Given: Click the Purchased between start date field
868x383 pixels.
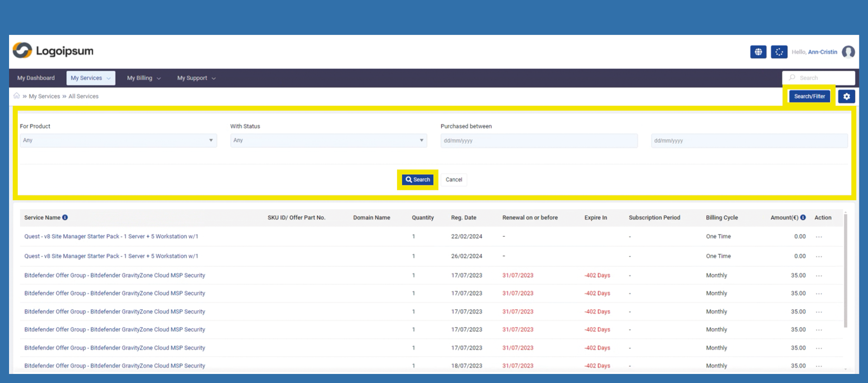Looking at the screenshot, I should (539, 141).
